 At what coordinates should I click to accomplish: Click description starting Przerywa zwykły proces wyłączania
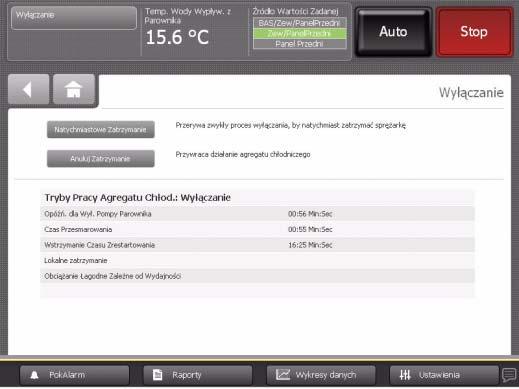click(x=291, y=126)
